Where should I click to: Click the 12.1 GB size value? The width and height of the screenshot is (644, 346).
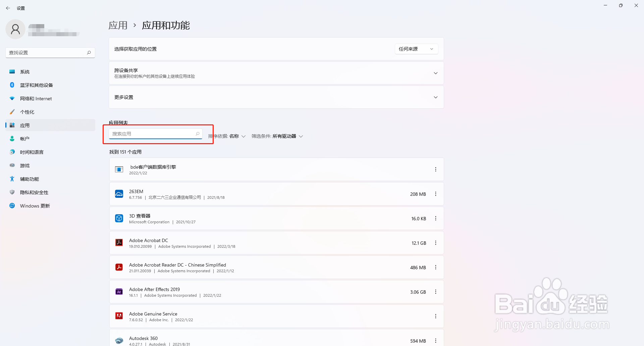pos(419,243)
